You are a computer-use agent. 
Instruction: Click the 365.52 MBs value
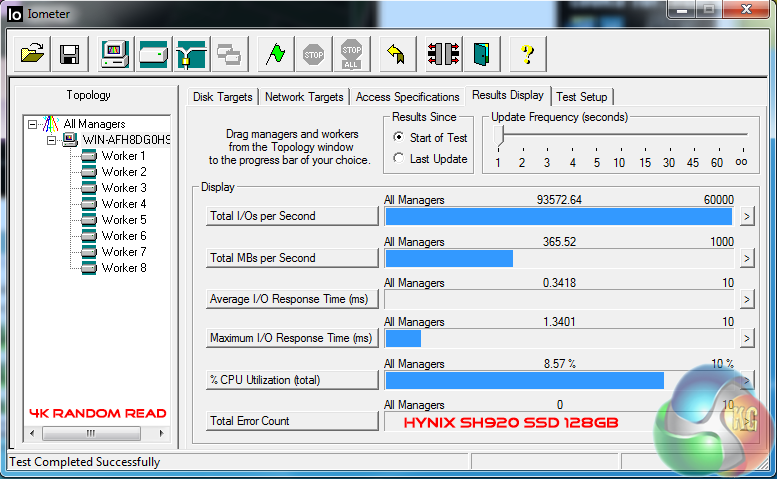pos(559,242)
